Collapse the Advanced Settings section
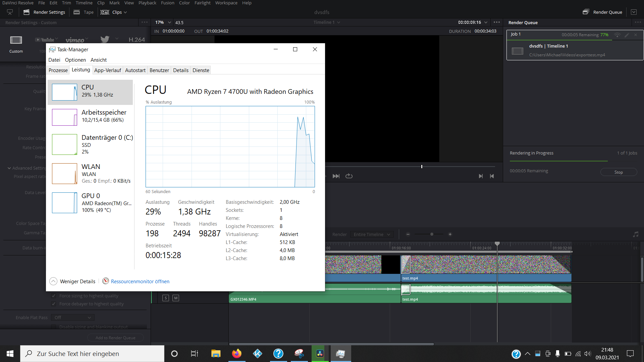Viewport: 644px width, 362px height. [9, 168]
